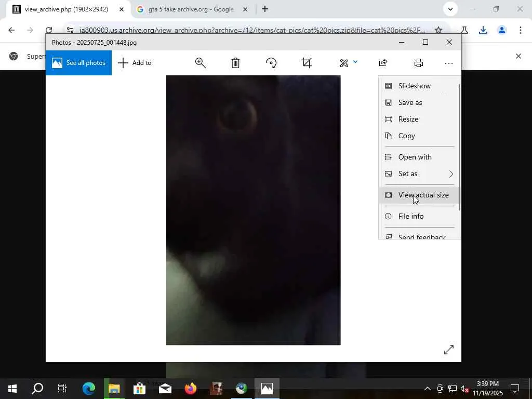Print the photo using printer icon

pos(419,63)
